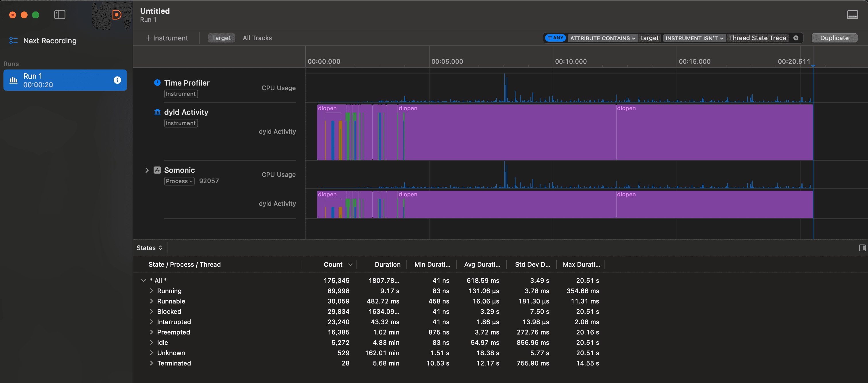
Task: Select first dlopen block in dyld Activity instrument track
Action: click(x=331, y=132)
